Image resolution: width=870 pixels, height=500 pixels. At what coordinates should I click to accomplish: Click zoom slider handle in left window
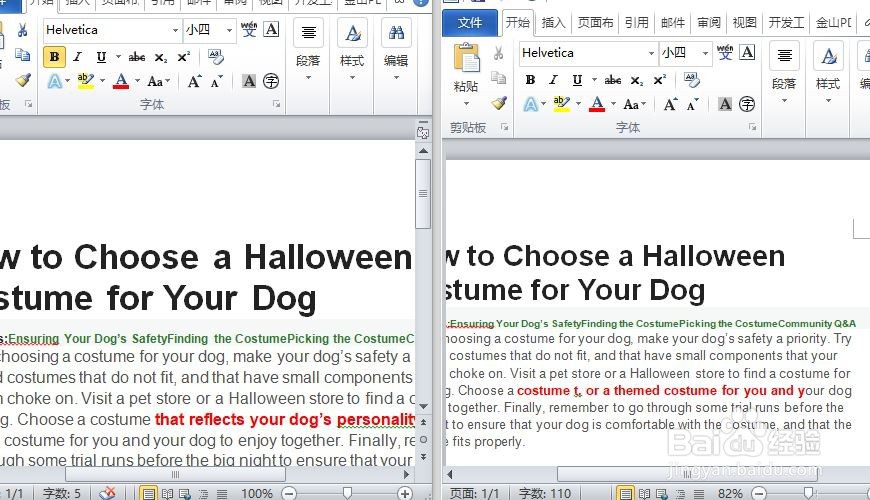347,492
